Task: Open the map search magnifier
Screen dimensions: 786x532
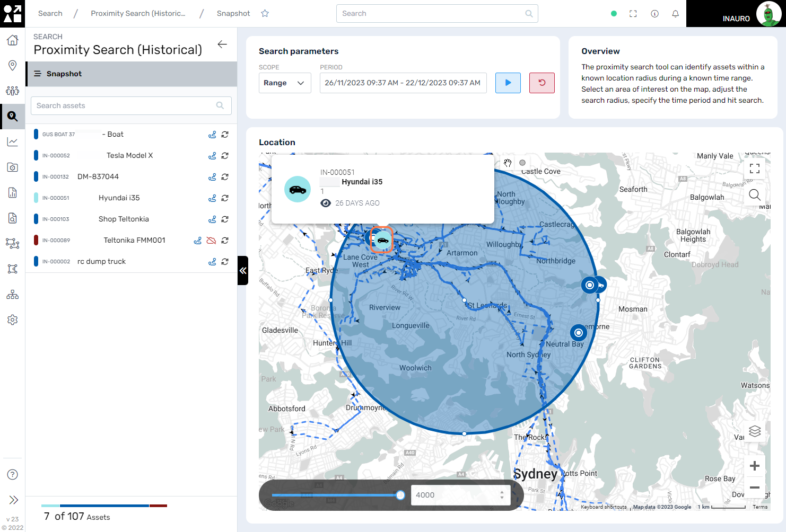Action: coord(755,194)
